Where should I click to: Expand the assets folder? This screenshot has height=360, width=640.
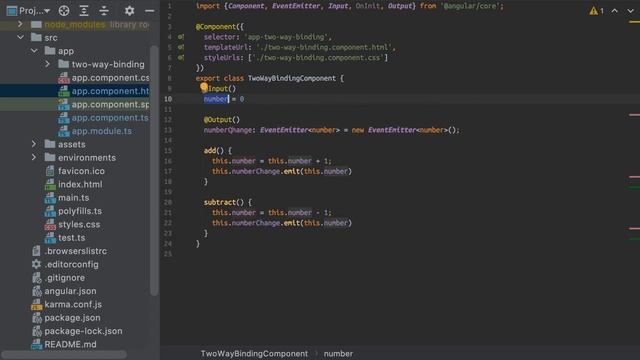click(x=34, y=144)
